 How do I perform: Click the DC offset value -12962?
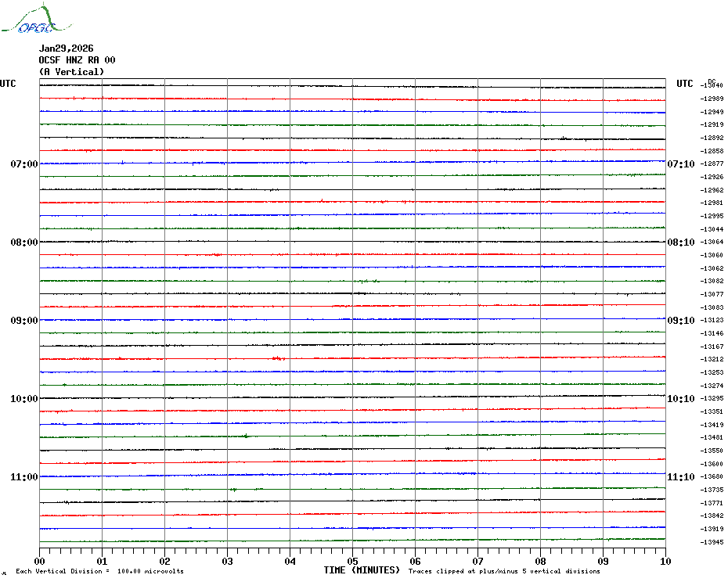point(712,190)
